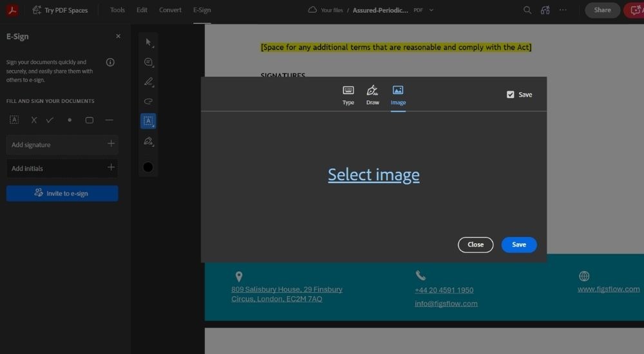Click the +44 20 4591 1950 phone link
Viewport: 644px width, 354px height.
click(444, 290)
